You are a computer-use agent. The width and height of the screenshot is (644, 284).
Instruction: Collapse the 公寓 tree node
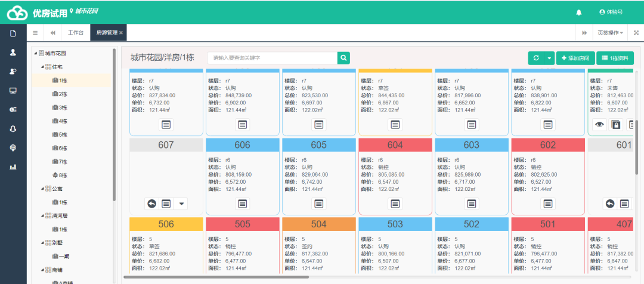point(42,189)
